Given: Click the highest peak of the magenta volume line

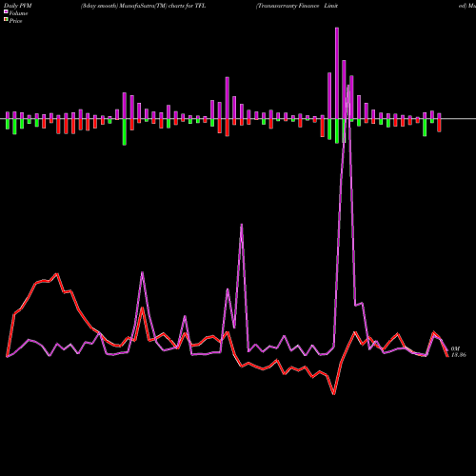Looking at the screenshot, I should pos(348,86).
